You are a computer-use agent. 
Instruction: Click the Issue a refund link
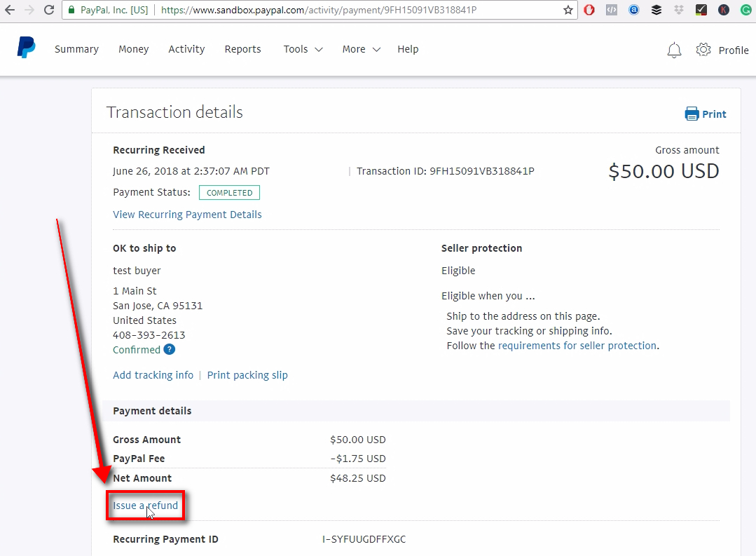[x=145, y=505]
